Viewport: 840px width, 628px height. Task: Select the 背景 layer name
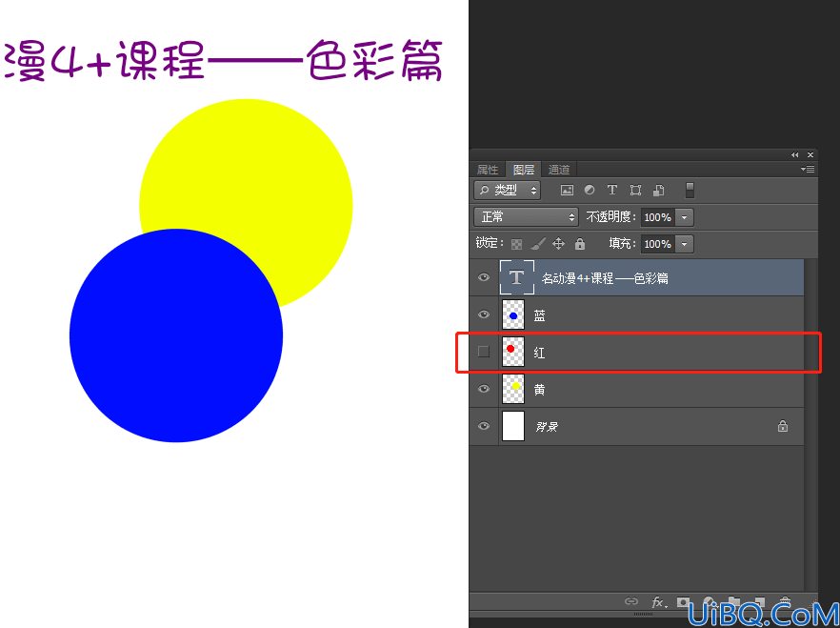(x=547, y=427)
